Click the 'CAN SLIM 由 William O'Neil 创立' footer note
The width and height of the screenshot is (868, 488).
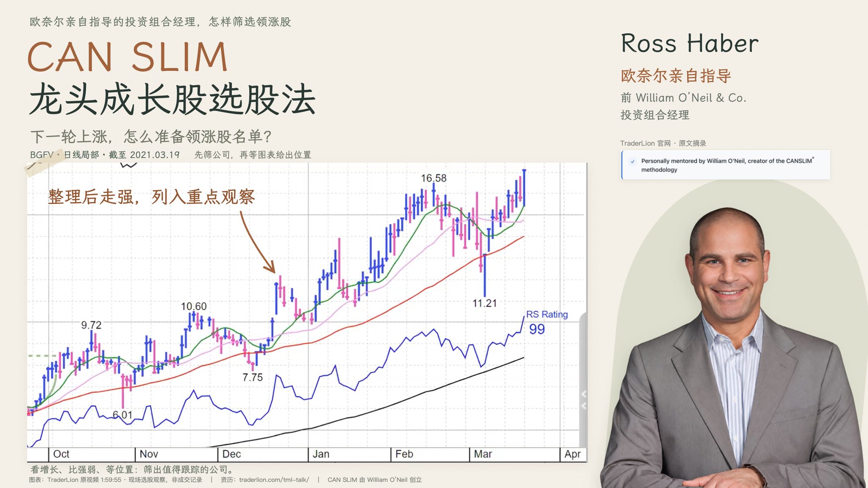click(375, 480)
